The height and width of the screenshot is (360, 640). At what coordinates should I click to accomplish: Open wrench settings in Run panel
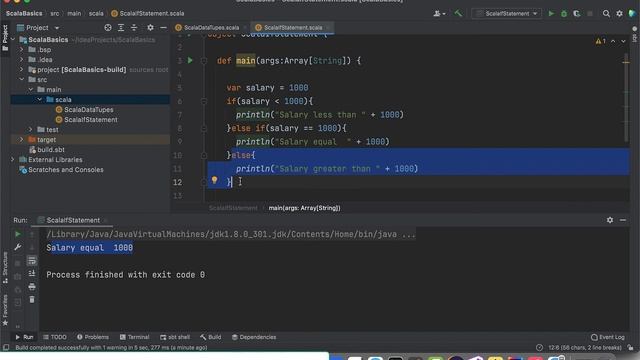tap(18, 247)
